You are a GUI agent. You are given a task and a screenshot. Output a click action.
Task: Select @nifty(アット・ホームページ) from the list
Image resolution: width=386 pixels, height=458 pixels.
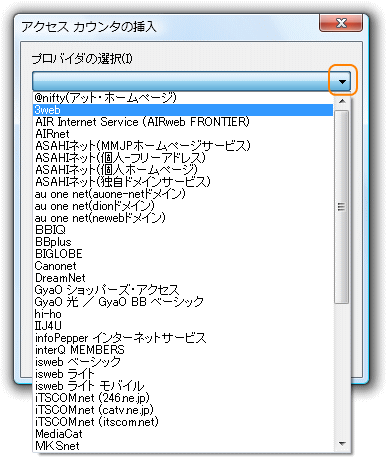click(x=183, y=98)
